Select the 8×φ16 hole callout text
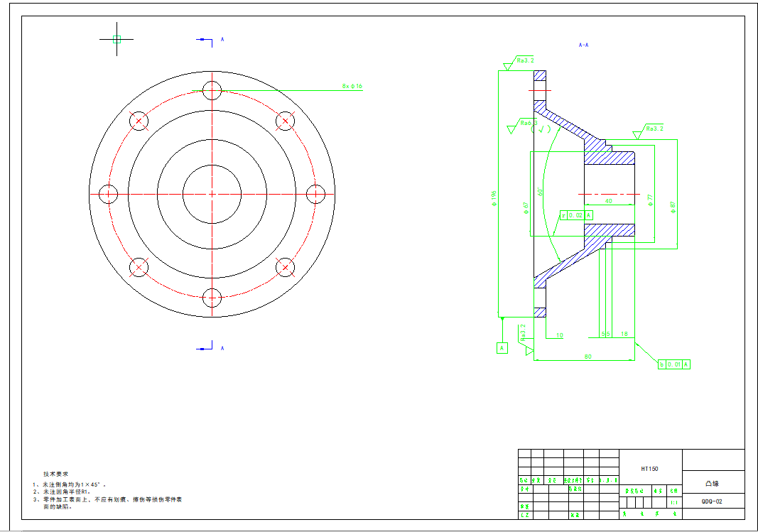The height and width of the screenshot is (532, 758). (x=352, y=87)
